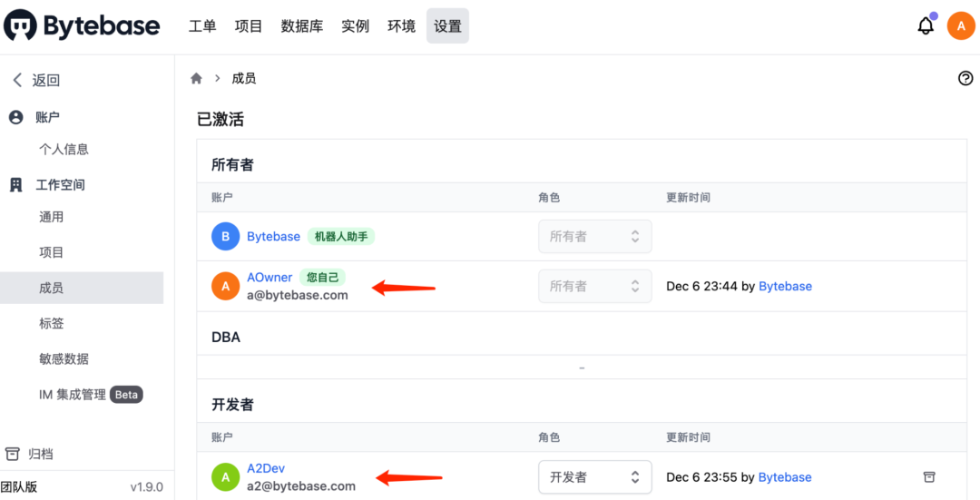Open the A2Dev 开发者 role dropdown

(x=595, y=477)
